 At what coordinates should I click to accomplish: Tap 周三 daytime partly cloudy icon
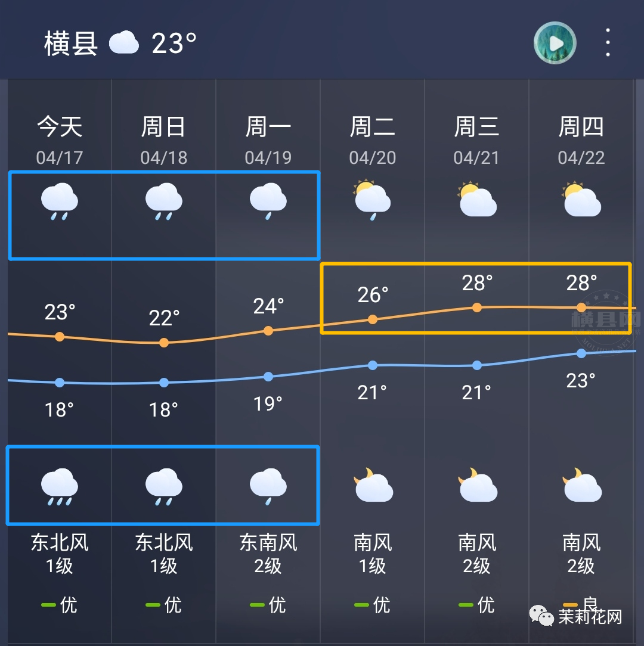(477, 199)
